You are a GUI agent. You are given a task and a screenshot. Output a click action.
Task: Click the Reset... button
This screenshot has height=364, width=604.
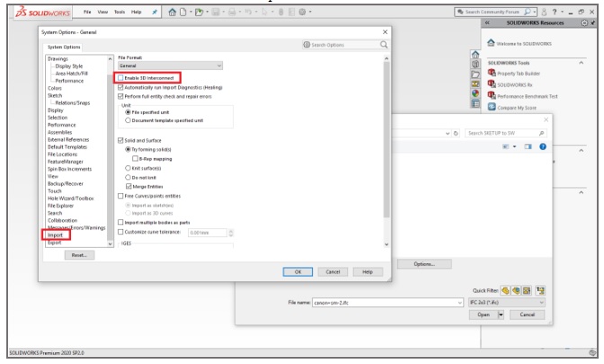coord(79,255)
